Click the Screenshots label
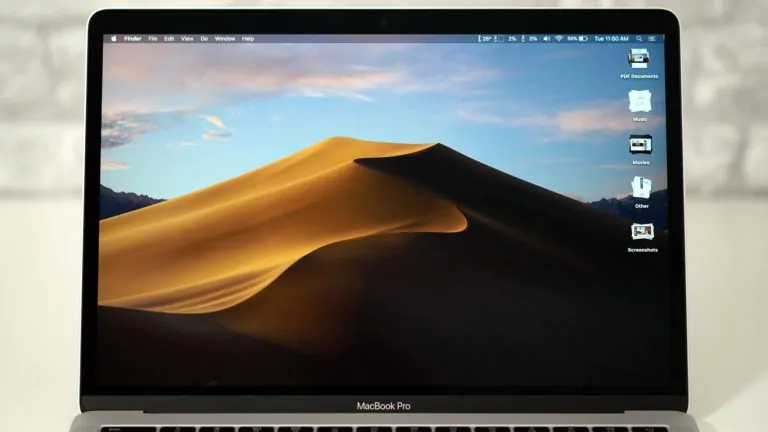 pyautogui.click(x=643, y=250)
